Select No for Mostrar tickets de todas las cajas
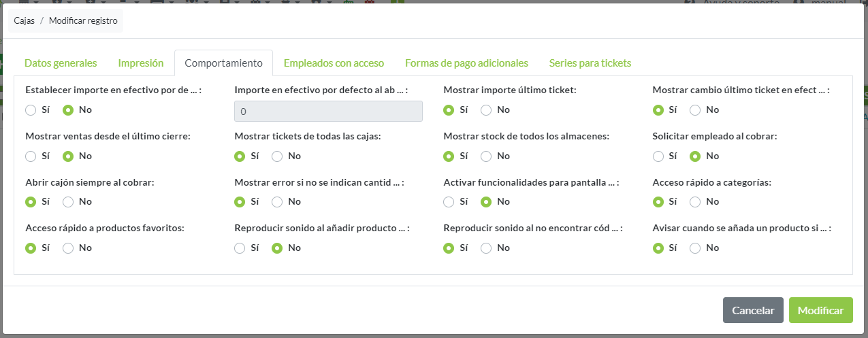Image resolution: width=868 pixels, height=338 pixels. pos(277,156)
